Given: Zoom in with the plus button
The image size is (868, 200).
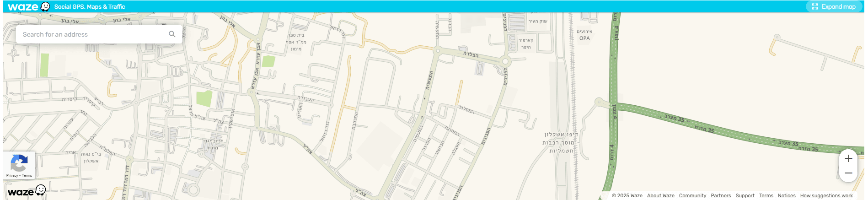Looking at the screenshot, I should (848, 158).
